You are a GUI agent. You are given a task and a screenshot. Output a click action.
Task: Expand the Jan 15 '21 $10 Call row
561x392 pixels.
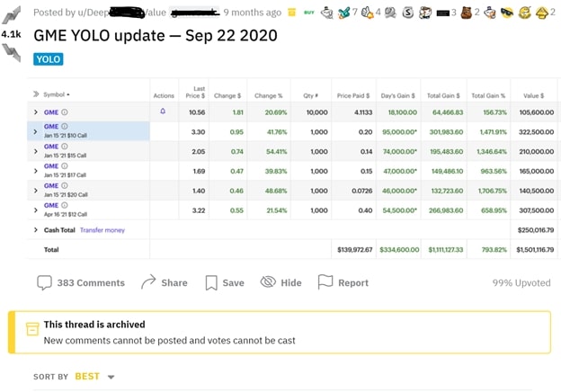[x=35, y=131]
